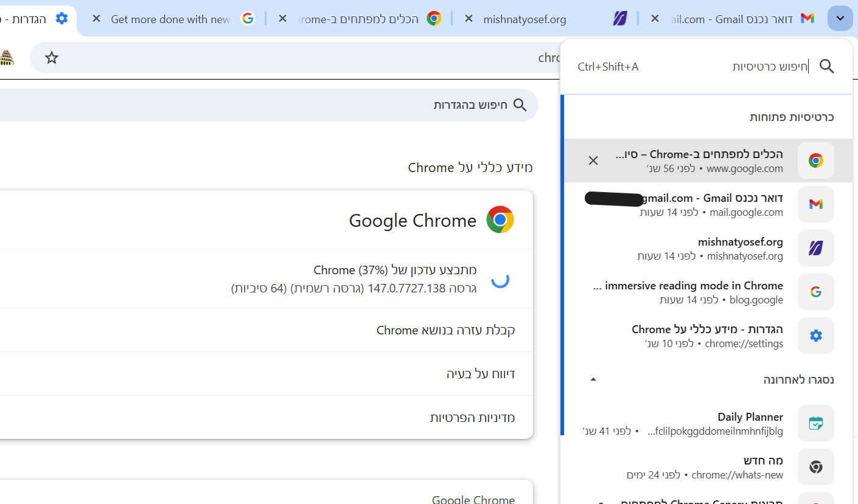The image size is (858, 504).
Task: Close the Gmail tab
Action: (x=655, y=19)
